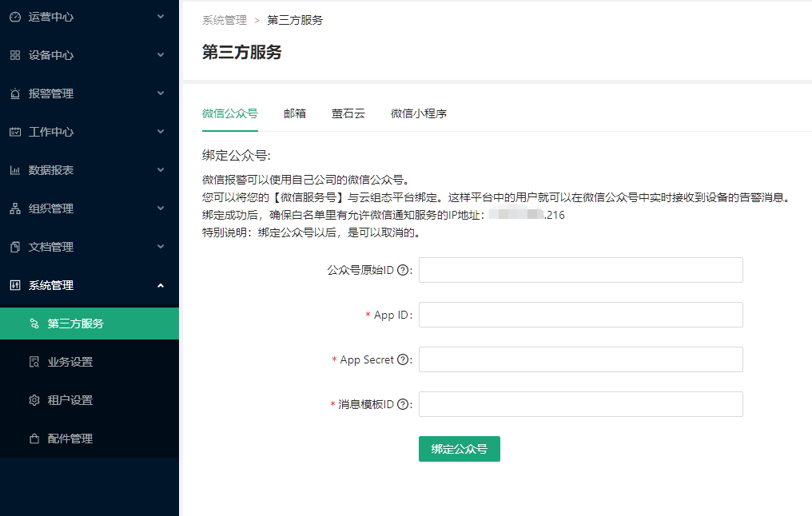Screen dimensions: 812x516
Task: Select the 微信小程序 tab
Action: (418, 113)
